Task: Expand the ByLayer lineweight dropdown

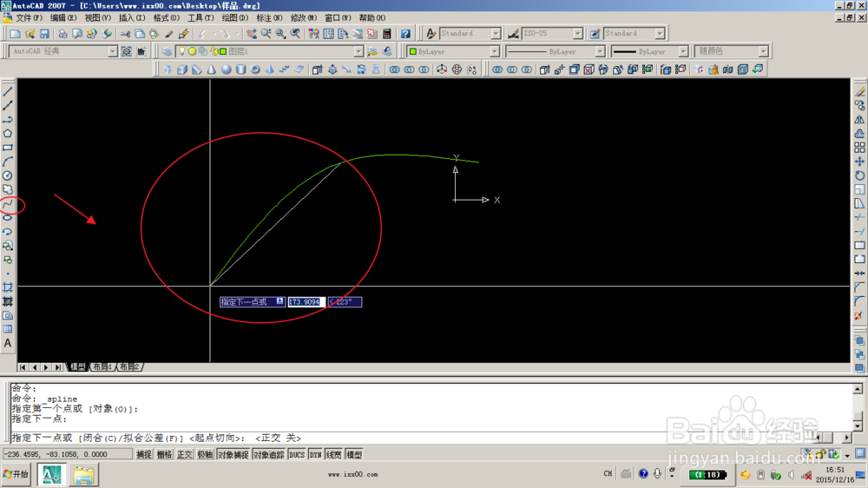Action: 682,51
